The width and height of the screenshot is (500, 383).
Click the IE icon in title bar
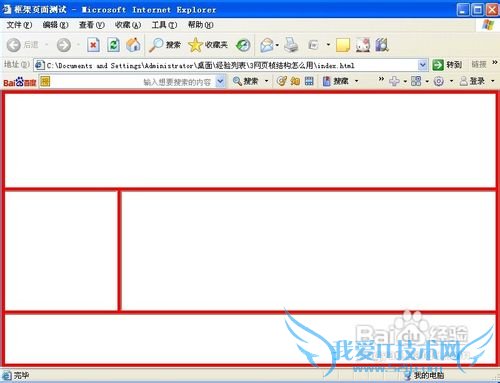[x=6, y=10]
